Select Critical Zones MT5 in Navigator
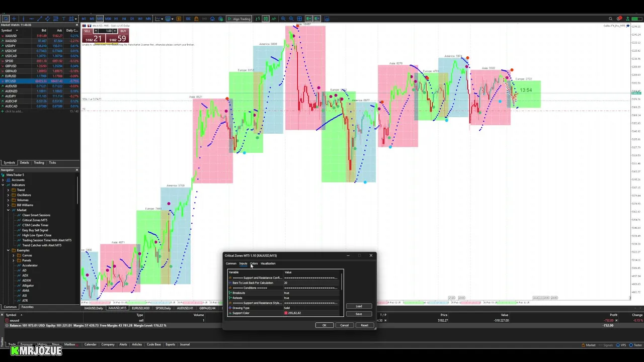644x362 pixels. pos(35,220)
